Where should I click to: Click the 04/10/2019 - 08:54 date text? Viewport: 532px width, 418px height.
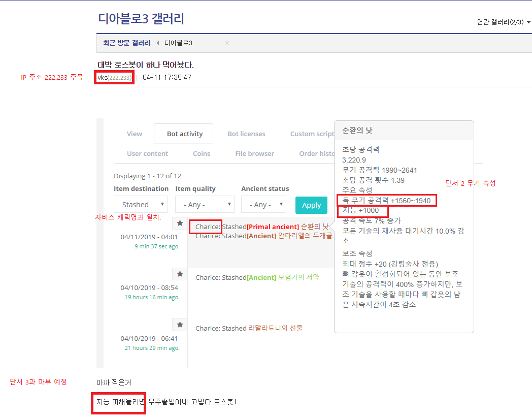[149, 288]
